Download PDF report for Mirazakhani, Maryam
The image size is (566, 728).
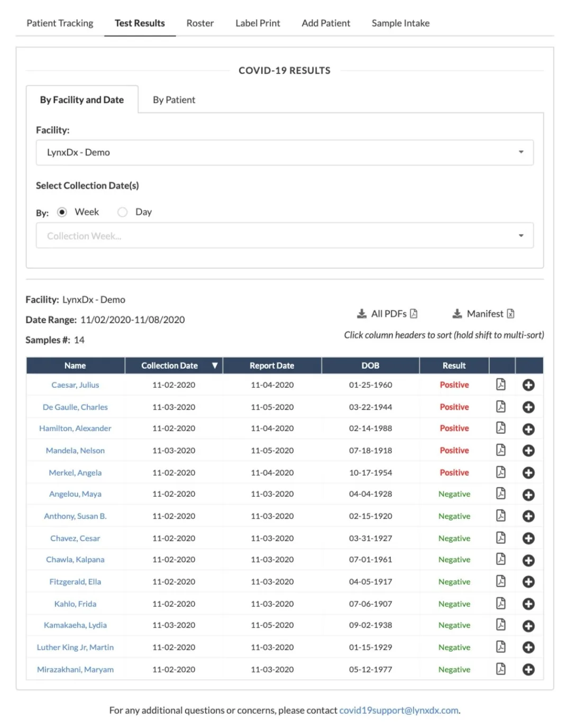pos(500,669)
